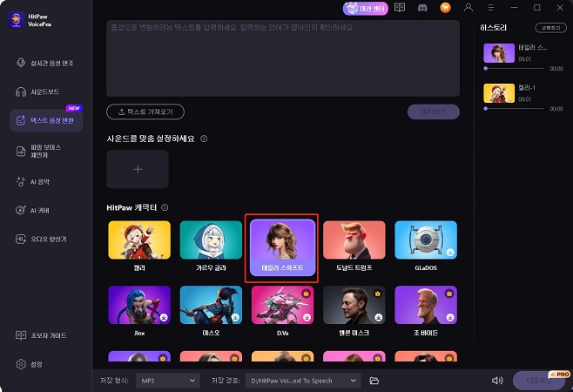Add a custom sound with the plus tile
The image size is (573, 392).
138,169
